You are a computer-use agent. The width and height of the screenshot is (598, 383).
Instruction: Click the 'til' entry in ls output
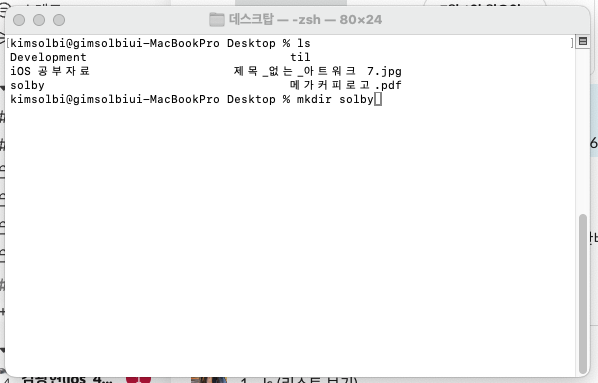tap(301, 57)
